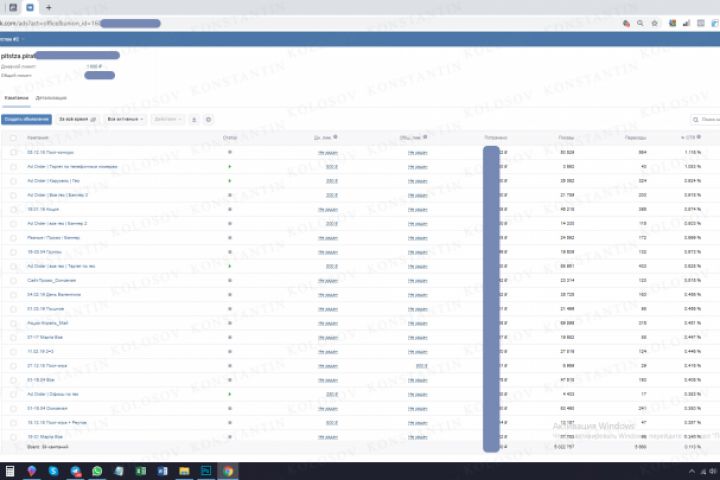
Task: Edit the account daily limit 1 000 ₽
Action: 94,67
